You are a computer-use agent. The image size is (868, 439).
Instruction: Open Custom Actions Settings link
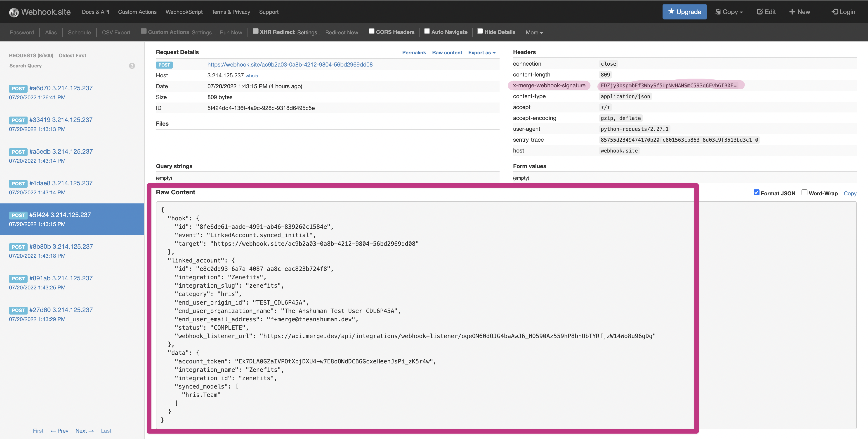204,32
